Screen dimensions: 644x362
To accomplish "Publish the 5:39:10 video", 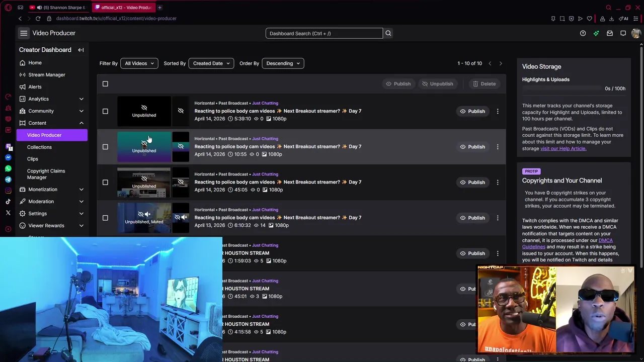I will (x=472, y=111).
